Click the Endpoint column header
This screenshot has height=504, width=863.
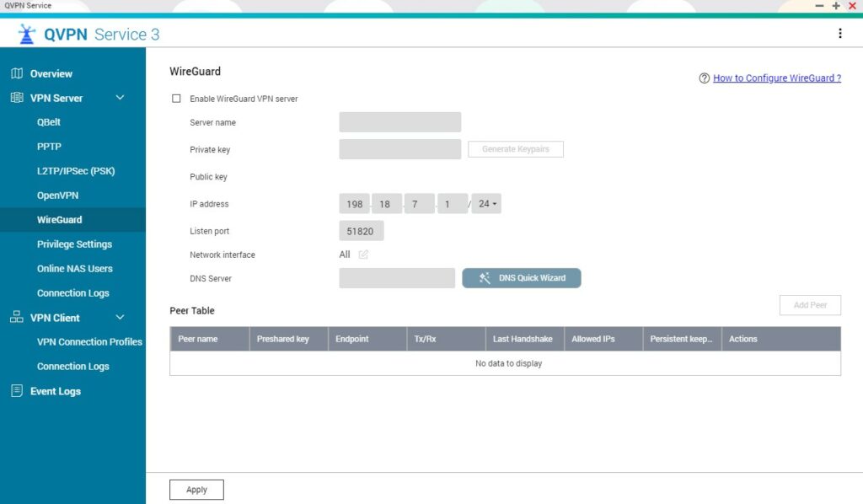pos(367,339)
